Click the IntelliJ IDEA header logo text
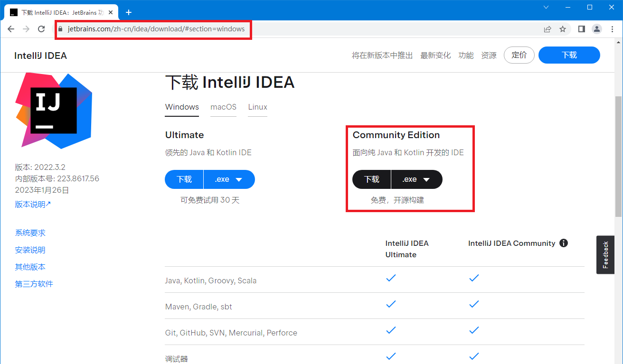623x364 pixels. click(40, 56)
